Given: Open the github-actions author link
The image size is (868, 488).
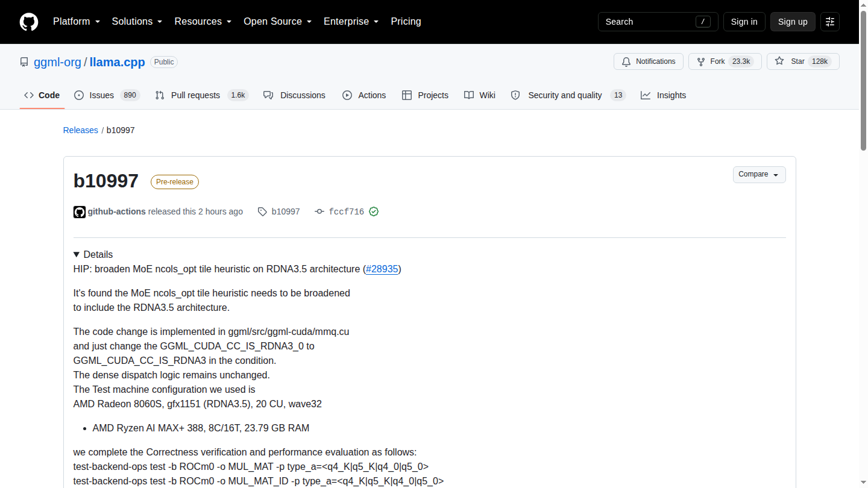Looking at the screenshot, I should [117, 211].
